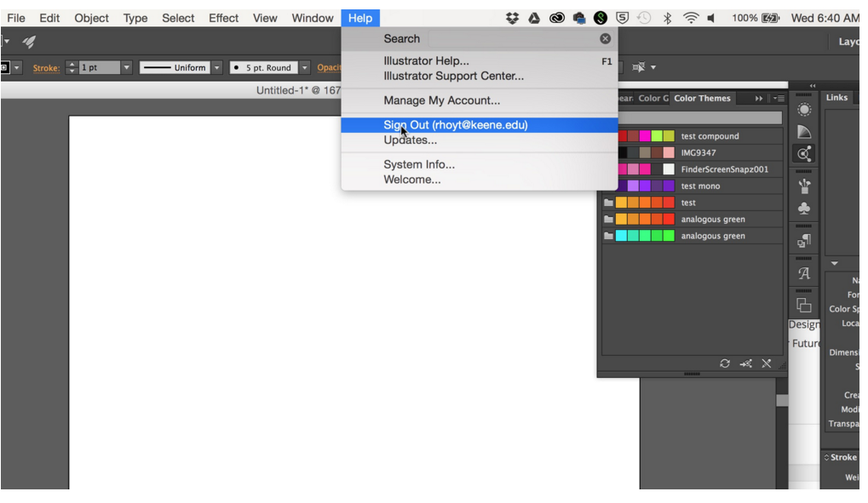868x503 pixels.
Task: Open the Window menu
Action: (313, 18)
